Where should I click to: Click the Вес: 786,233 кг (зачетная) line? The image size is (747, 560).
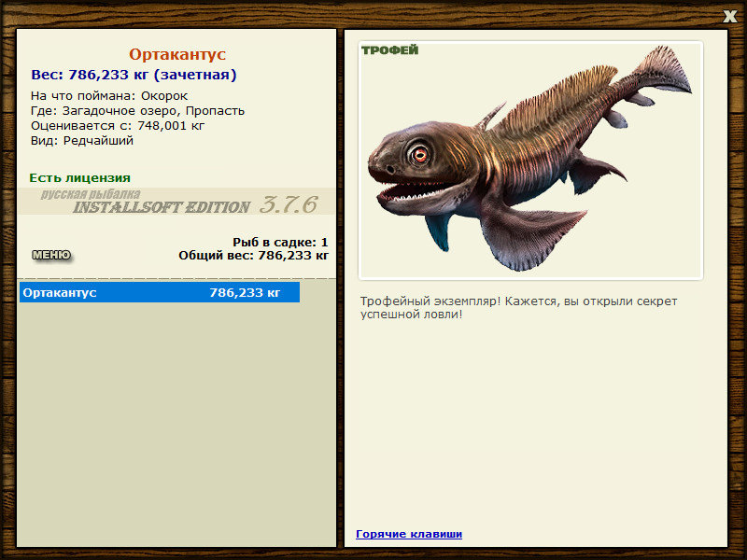point(134,75)
